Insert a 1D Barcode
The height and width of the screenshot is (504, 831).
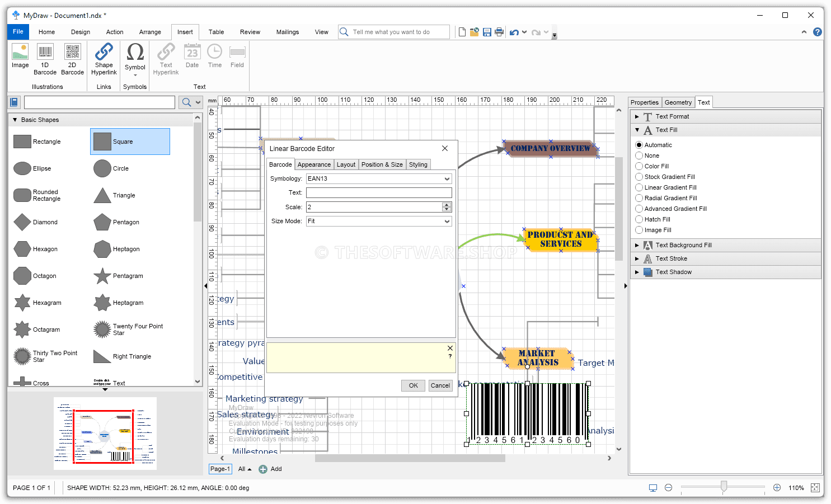pyautogui.click(x=45, y=59)
